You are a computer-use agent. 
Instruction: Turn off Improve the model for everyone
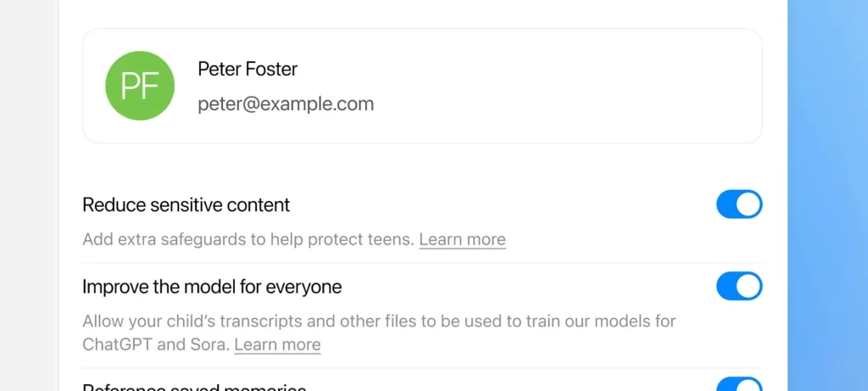tap(739, 287)
